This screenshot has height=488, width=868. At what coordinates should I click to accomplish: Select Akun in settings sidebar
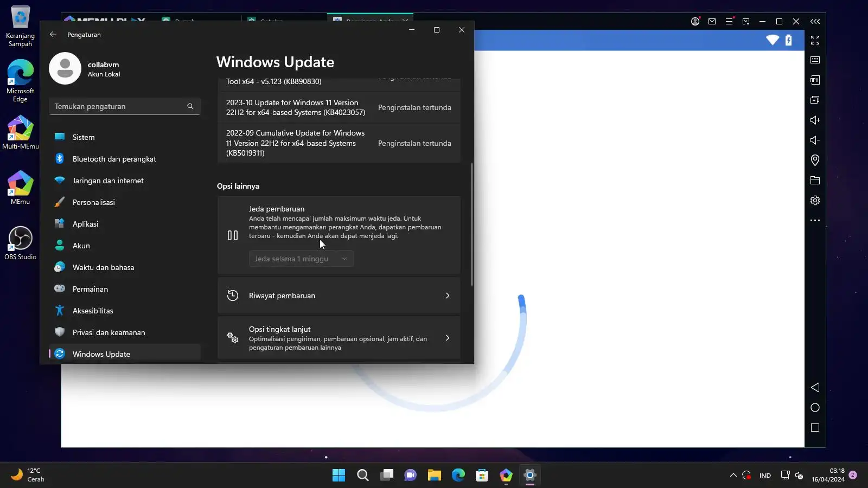tap(124, 246)
